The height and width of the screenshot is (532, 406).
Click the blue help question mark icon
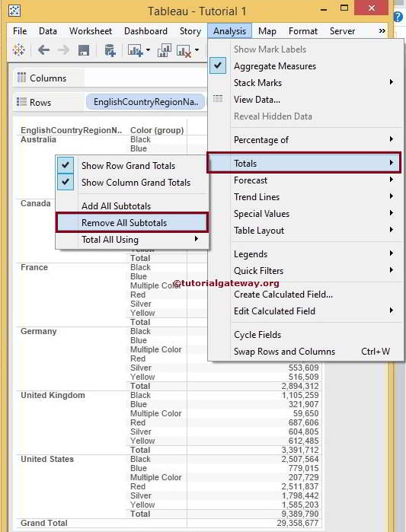pos(398,17)
